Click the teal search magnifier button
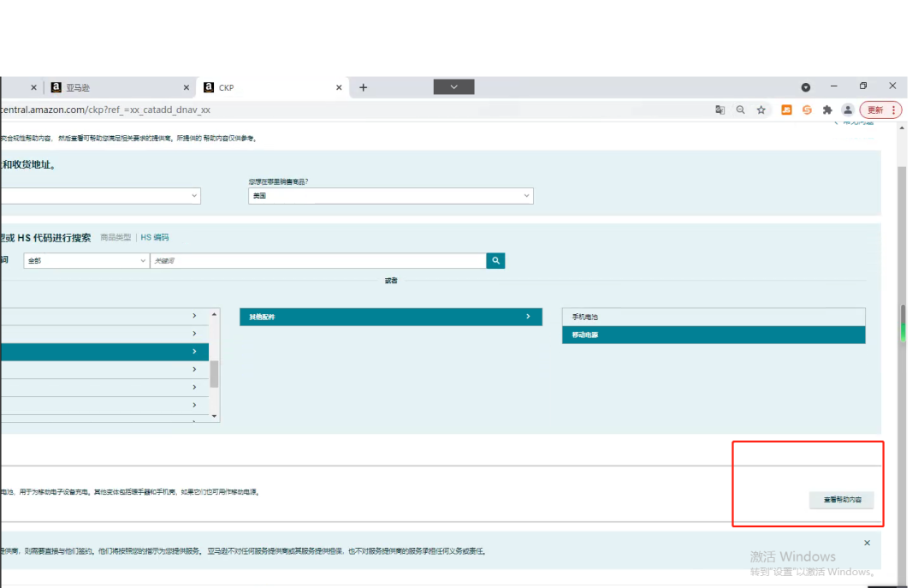The height and width of the screenshot is (588, 924). coord(495,261)
